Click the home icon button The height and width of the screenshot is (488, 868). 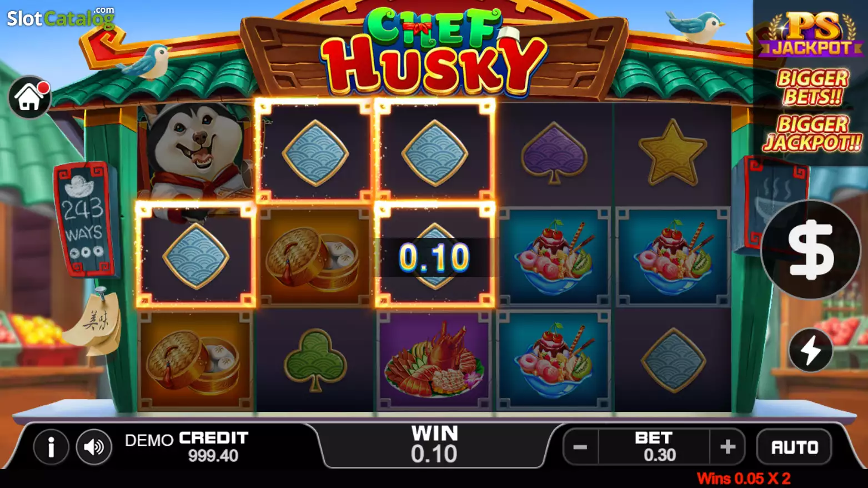(x=29, y=97)
